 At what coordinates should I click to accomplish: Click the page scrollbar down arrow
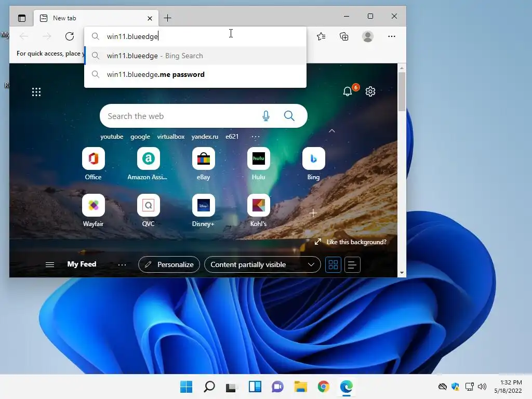pos(402,273)
